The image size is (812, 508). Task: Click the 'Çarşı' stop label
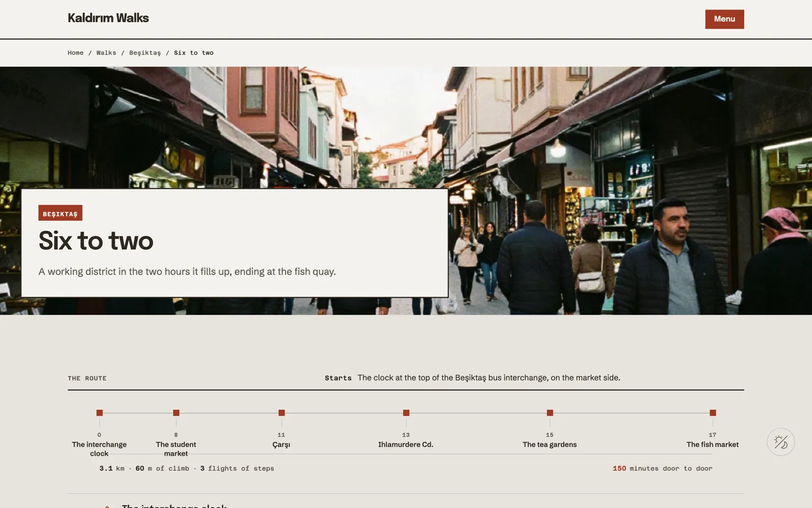pyautogui.click(x=281, y=444)
